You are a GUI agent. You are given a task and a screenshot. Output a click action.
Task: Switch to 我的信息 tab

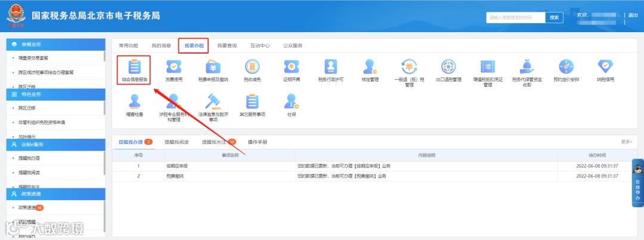(161, 45)
